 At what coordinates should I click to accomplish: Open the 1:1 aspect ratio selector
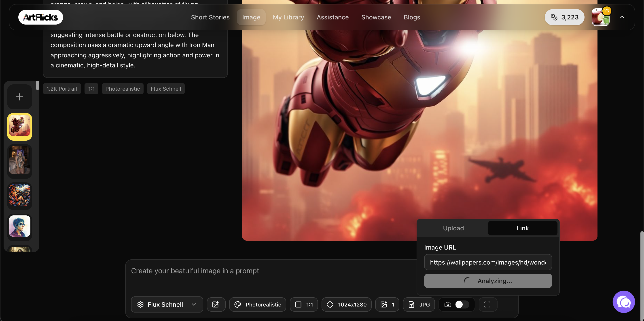coord(303,304)
